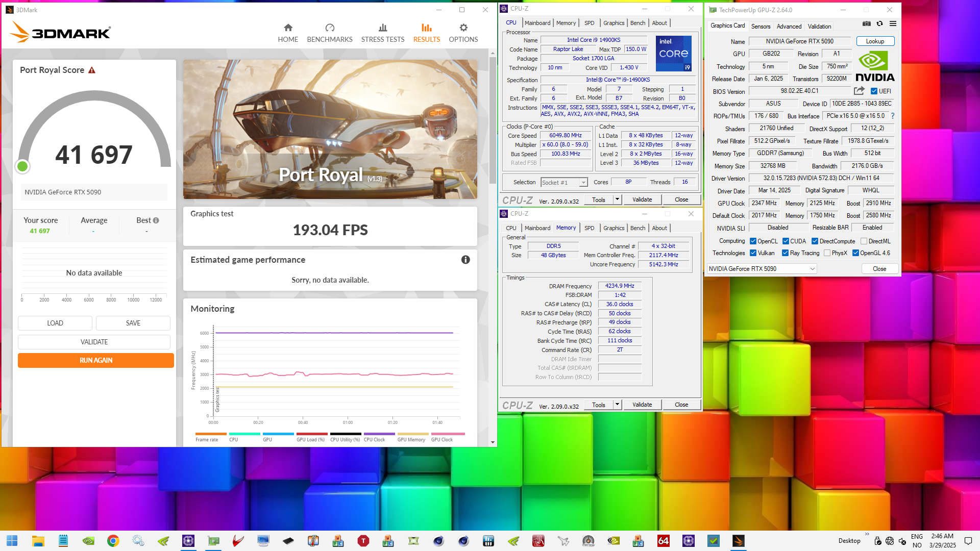Image resolution: width=980 pixels, height=551 pixels.
Task: Click the 3DMark VALIDATE button
Action: (x=94, y=342)
